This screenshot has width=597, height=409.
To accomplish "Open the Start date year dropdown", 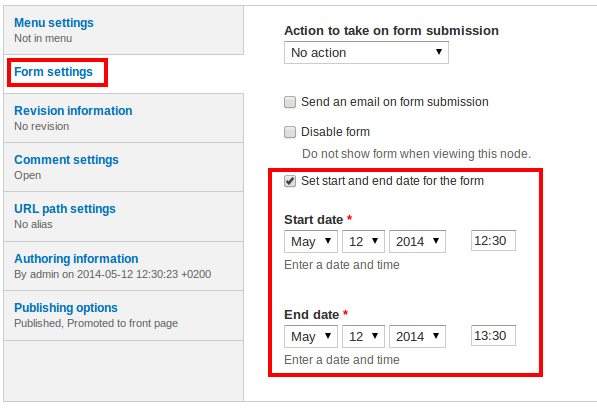I will pos(417,241).
